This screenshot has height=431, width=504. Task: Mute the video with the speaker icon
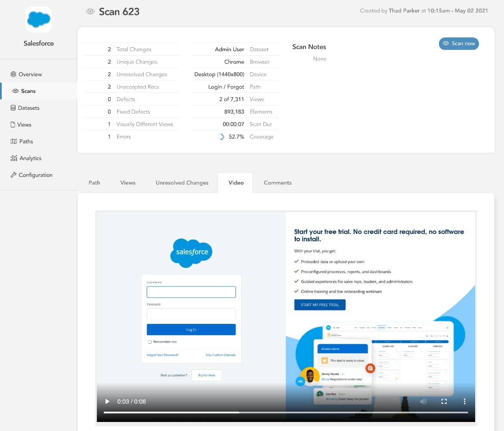[x=424, y=401]
